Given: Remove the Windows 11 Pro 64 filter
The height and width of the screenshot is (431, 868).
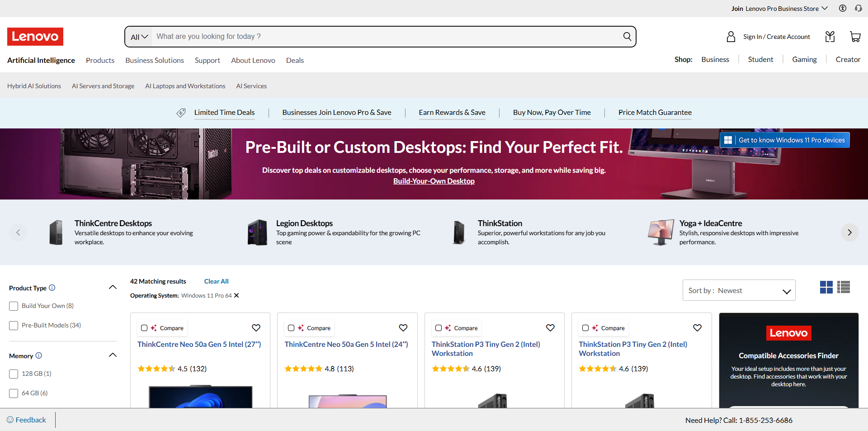Looking at the screenshot, I should point(236,295).
